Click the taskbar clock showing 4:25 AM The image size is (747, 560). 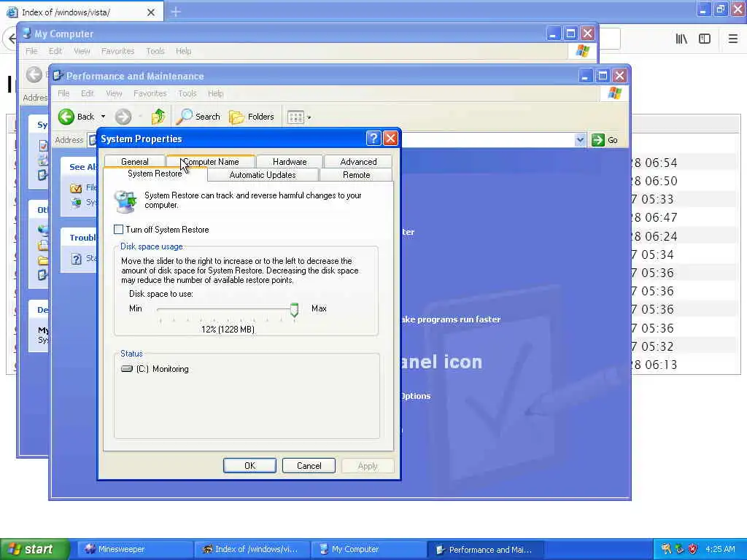(x=720, y=550)
